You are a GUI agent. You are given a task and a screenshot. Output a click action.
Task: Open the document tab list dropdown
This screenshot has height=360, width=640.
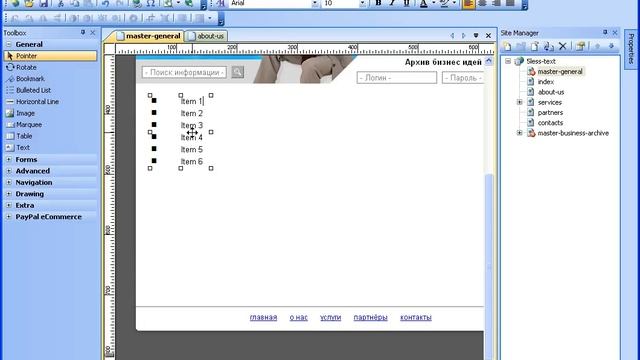pyautogui.click(x=476, y=36)
